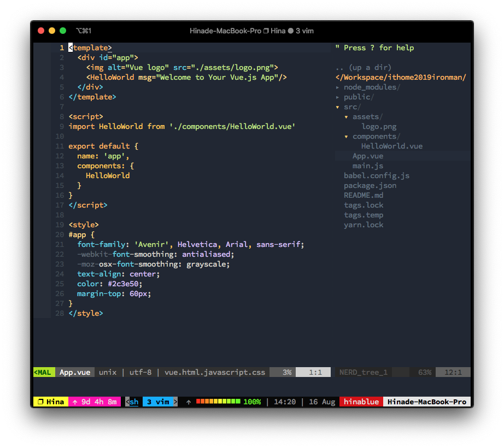
Task: Click App.vue filename in the vim statusline
Action: [75, 372]
